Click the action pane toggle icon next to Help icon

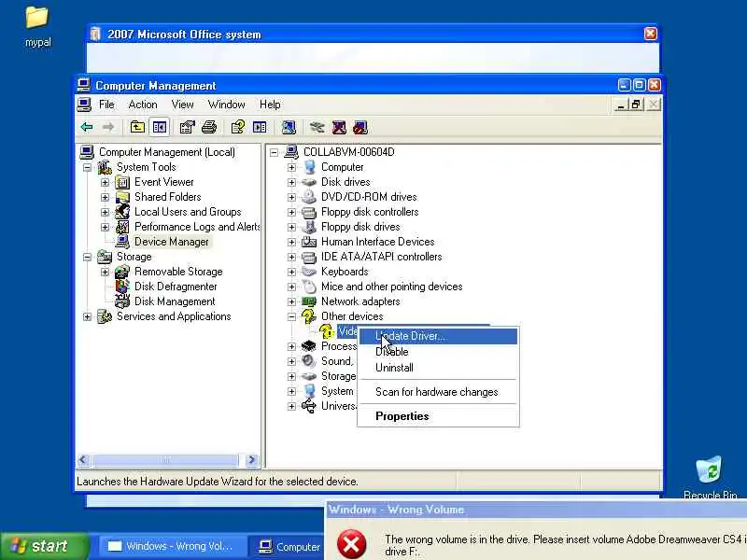[260, 127]
